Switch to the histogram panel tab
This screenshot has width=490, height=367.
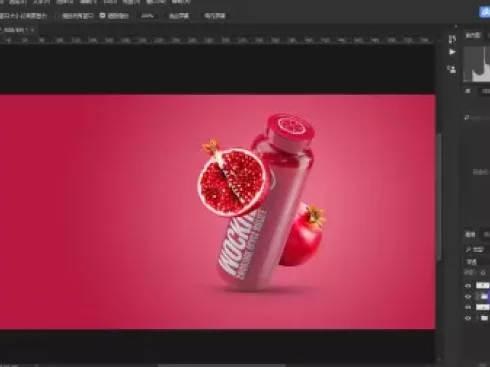pos(472,35)
